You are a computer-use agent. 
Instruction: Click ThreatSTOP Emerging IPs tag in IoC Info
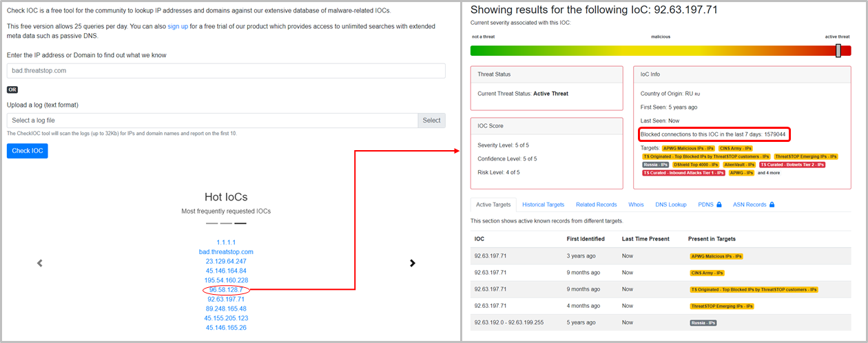click(806, 156)
